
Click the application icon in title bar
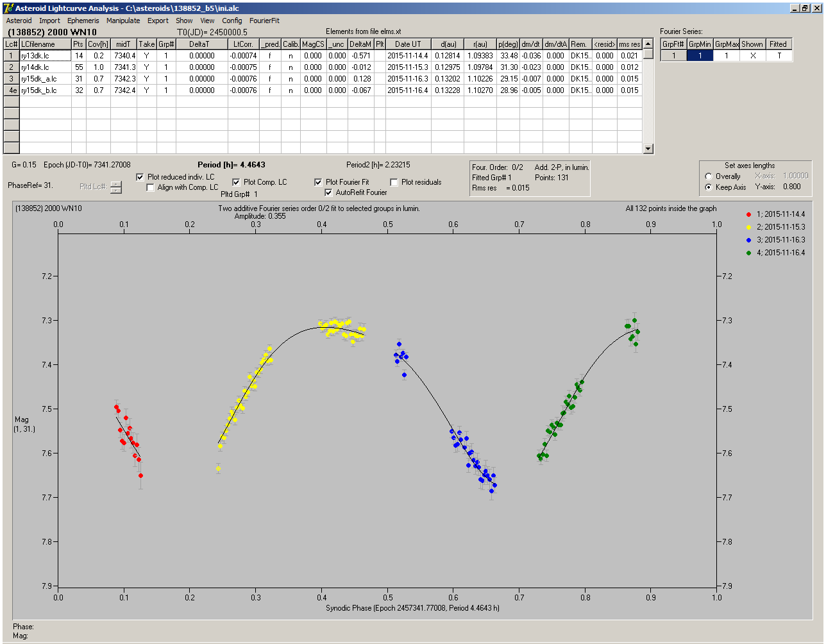click(x=8, y=8)
